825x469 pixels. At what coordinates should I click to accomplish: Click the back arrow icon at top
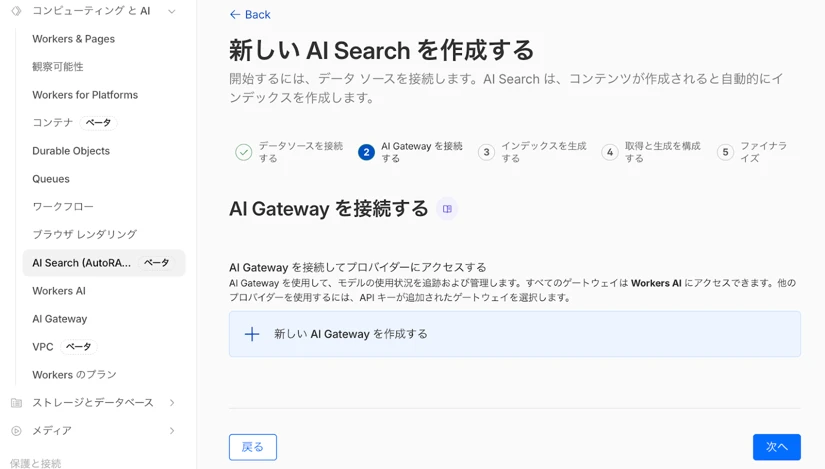point(235,15)
